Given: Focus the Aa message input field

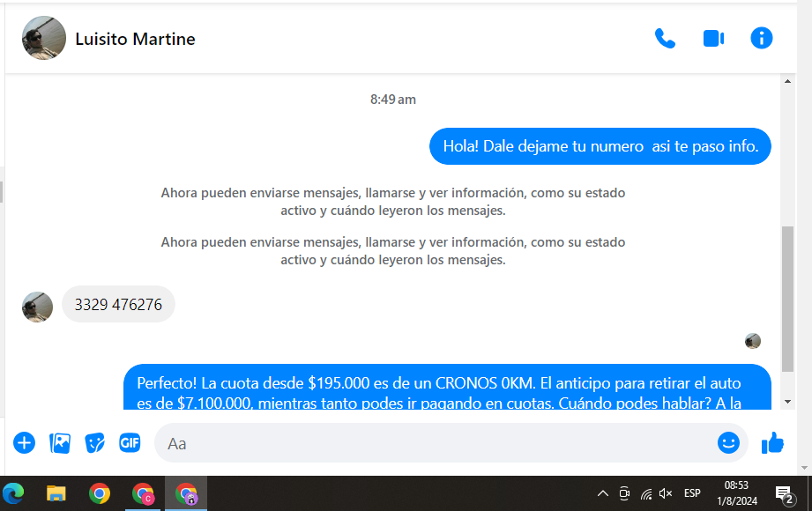Looking at the screenshot, I should (x=435, y=443).
